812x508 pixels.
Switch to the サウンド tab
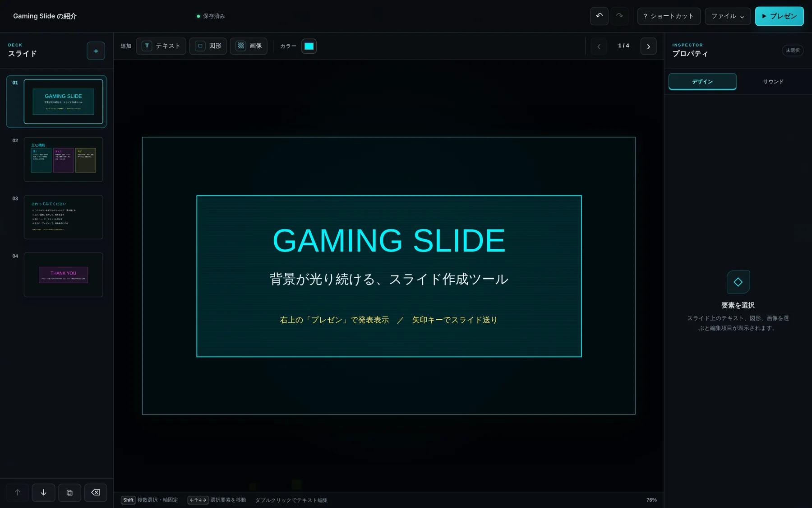pyautogui.click(x=773, y=82)
